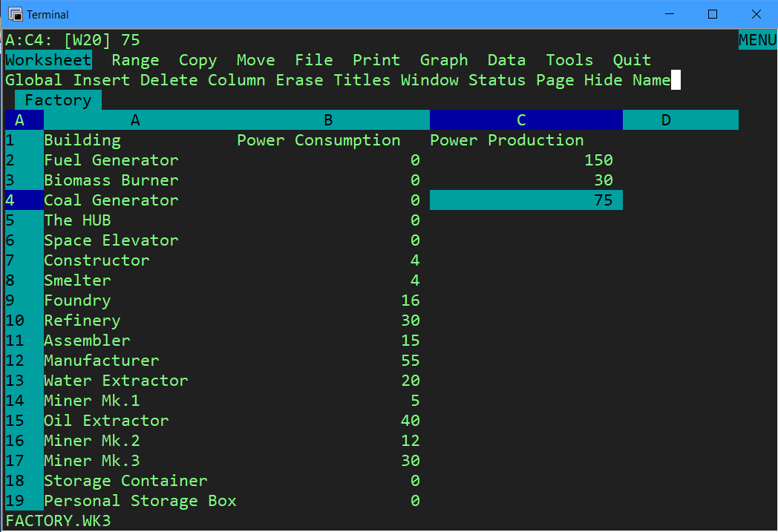This screenshot has width=778, height=532.
Task: Click the highlighted value 75 cell
Action: (x=526, y=200)
